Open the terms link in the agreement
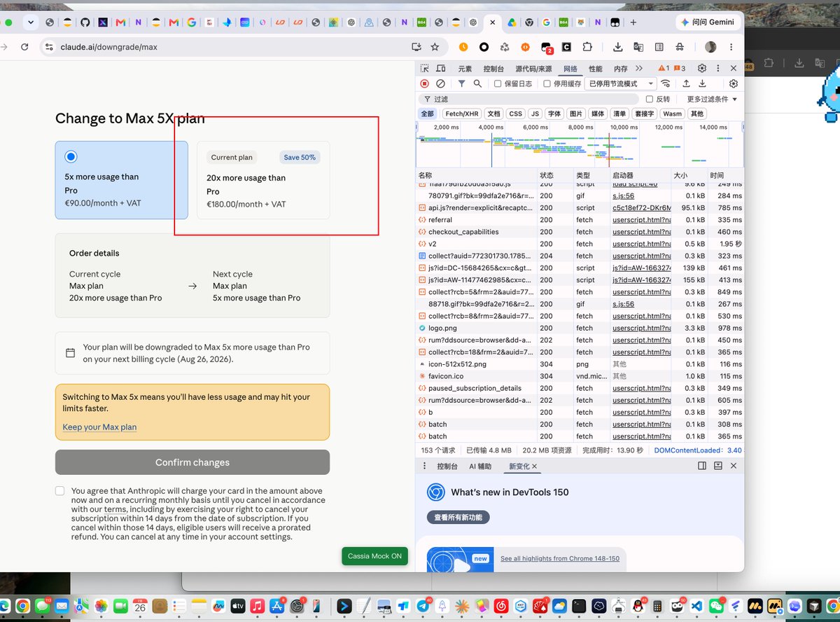Image resolution: width=840 pixels, height=622 pixels. click(115, 509)
